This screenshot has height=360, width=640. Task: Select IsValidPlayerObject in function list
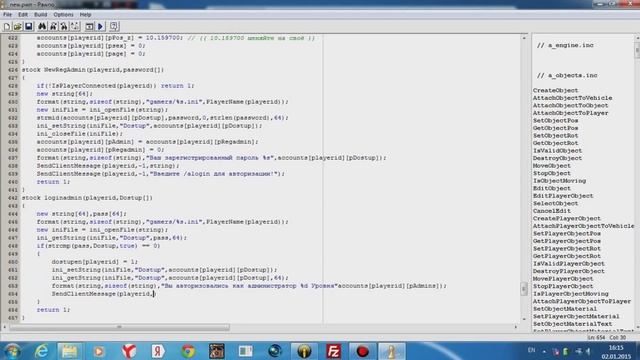pos(569,264)
